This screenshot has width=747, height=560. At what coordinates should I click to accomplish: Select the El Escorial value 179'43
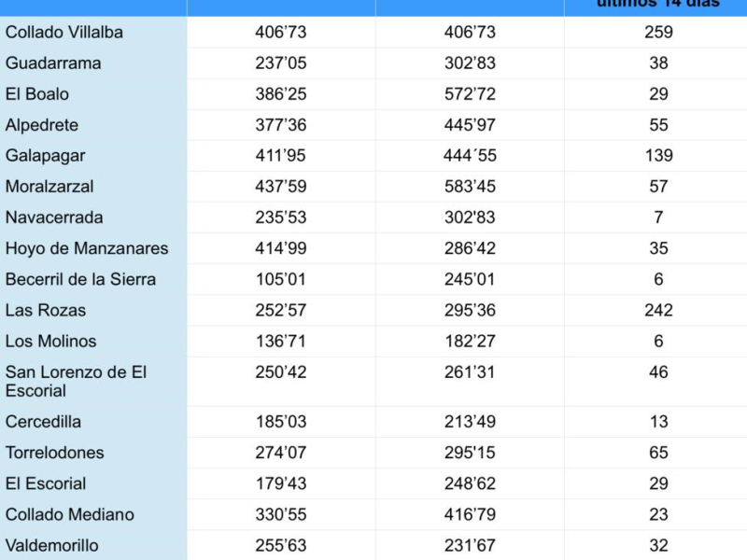(x=281, y=483)
